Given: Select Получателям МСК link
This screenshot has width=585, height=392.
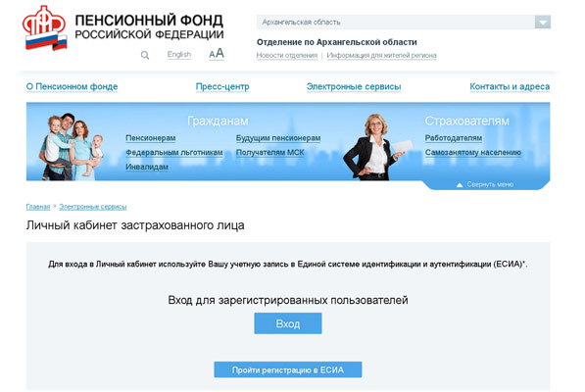Looking at the screenshot, I should point(270,152).
